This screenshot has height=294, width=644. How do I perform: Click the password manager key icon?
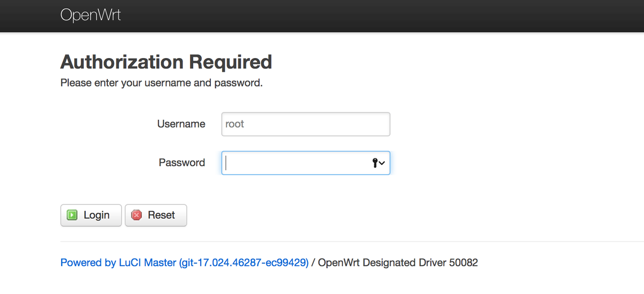click(x=375, y=163)
